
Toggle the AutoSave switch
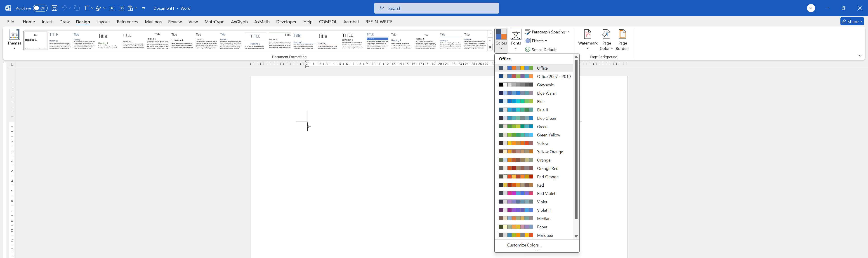[40, 8]
